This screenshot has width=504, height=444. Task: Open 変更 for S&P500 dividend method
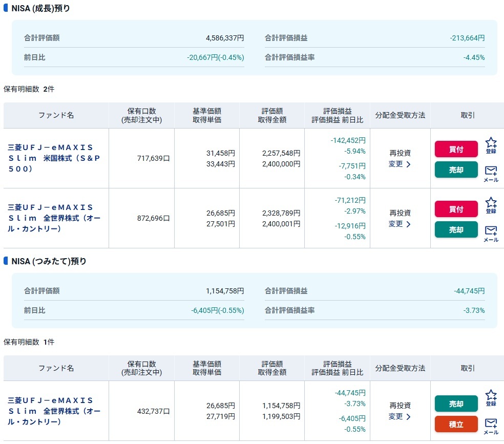pyautogui.click(x=400, y=164)
